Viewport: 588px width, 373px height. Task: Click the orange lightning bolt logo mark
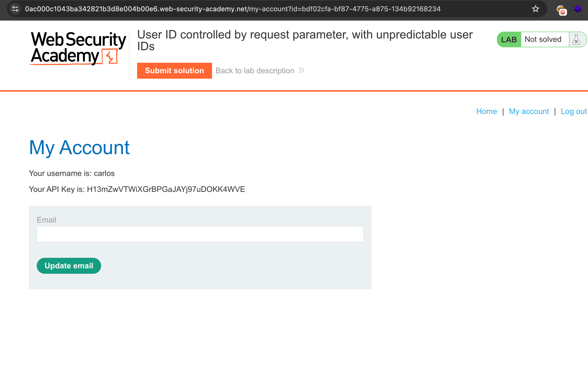(x=110, y=56)
